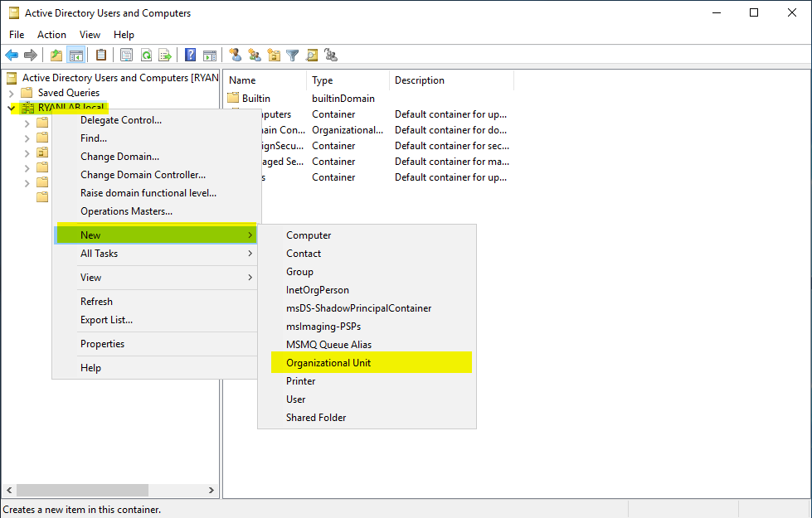The width and height of the screenshot is (812, 518).
Task: Click the Forward navigation arrow
Action: tap(32, 55)
